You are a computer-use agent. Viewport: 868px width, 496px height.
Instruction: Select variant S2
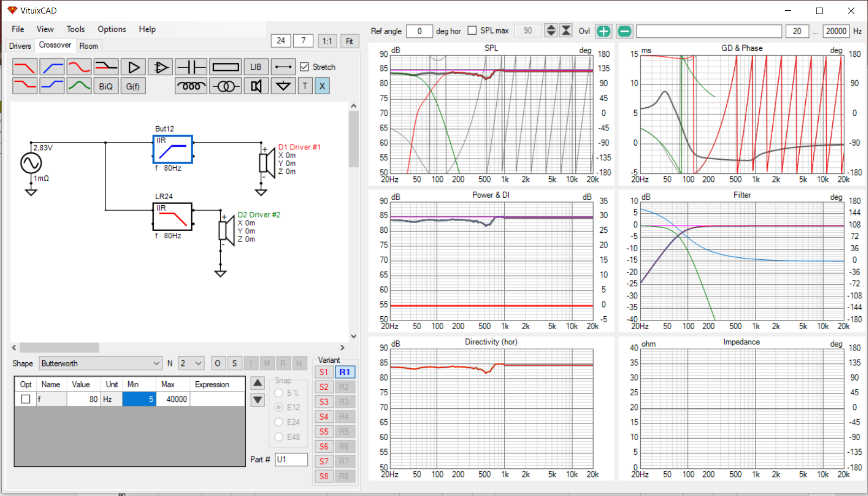point(324,387)
